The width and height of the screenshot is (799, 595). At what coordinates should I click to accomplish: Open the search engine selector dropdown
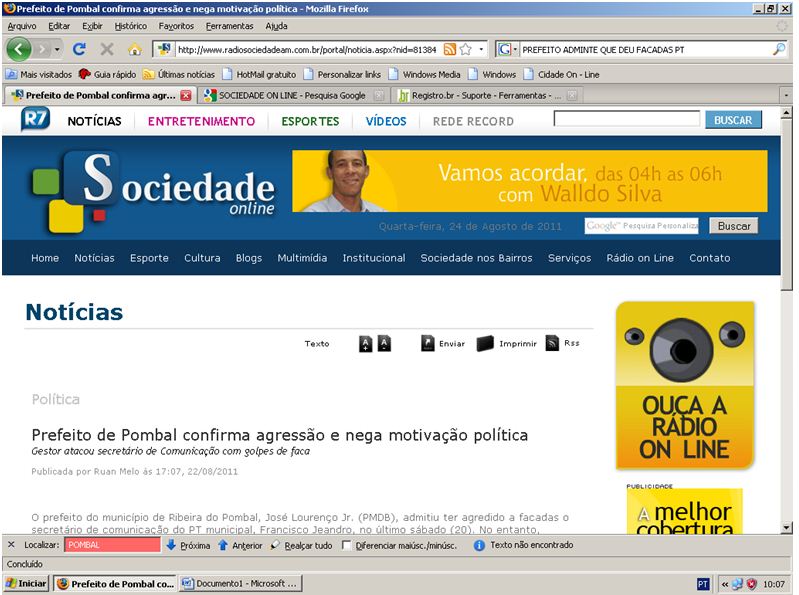point(508,49)
